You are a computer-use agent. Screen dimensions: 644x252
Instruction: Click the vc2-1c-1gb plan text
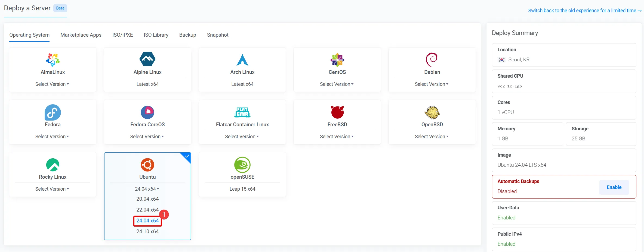click(x=510, y=86)
